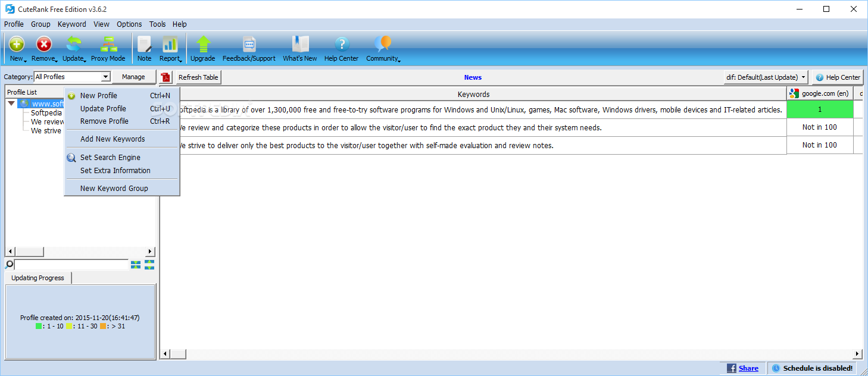Click the globe icon of the www.soft profile
The image size is (868, 376).
[x=24, y=104]
